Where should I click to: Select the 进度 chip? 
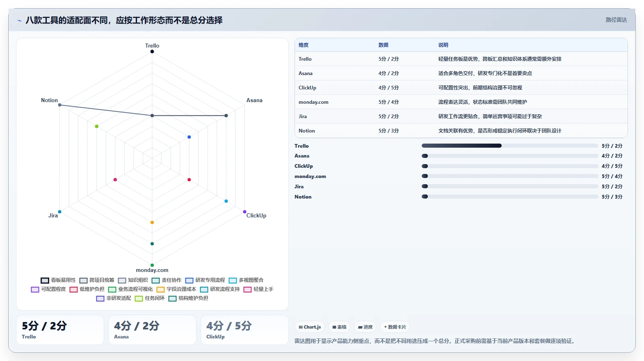point(365,327)
